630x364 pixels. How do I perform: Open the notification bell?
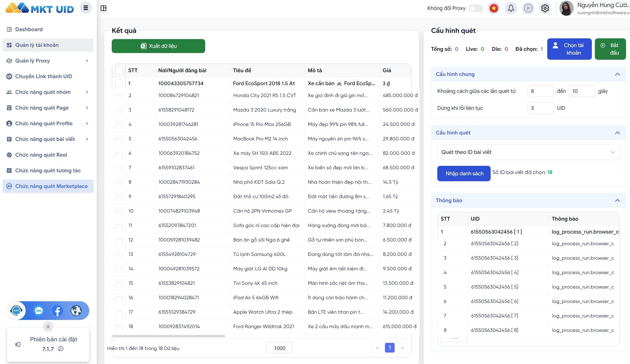[x=511, y=8]
